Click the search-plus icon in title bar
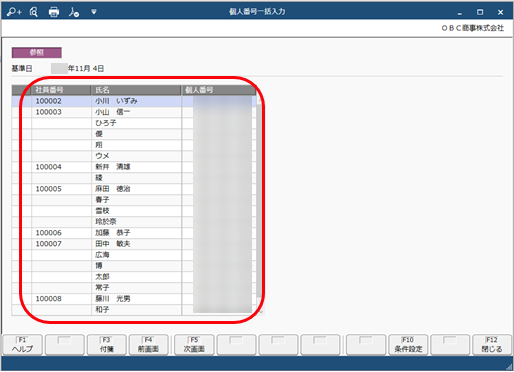Screen dimensions: 514x372 pos(14,12)
